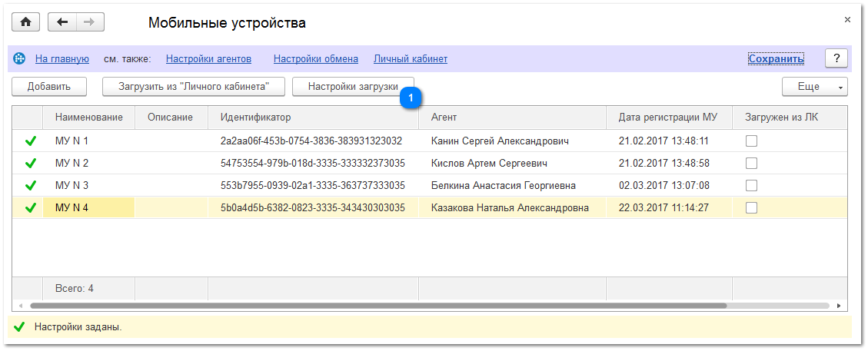This screenshot has height=351, width=868.
Task: Toggle Загружен из ЛК checkbox for МУ N 1
Action: 752,141
